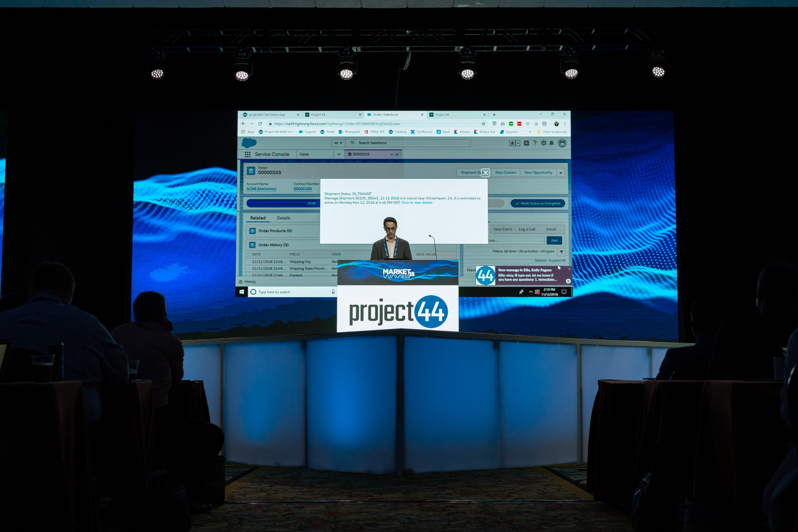Screen dimensions: 798x532
Task: Show more bookmarks chevron
Action: (530, 132)
